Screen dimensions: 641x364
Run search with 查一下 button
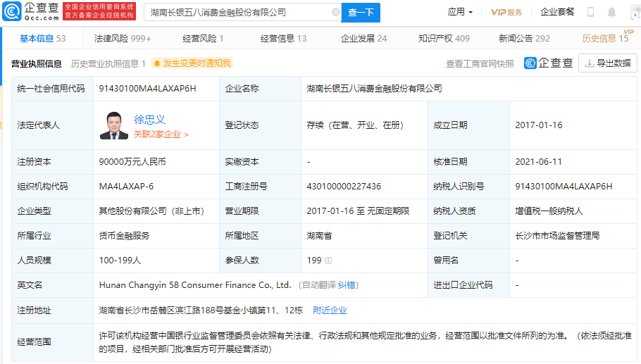[x=361, y=12]
